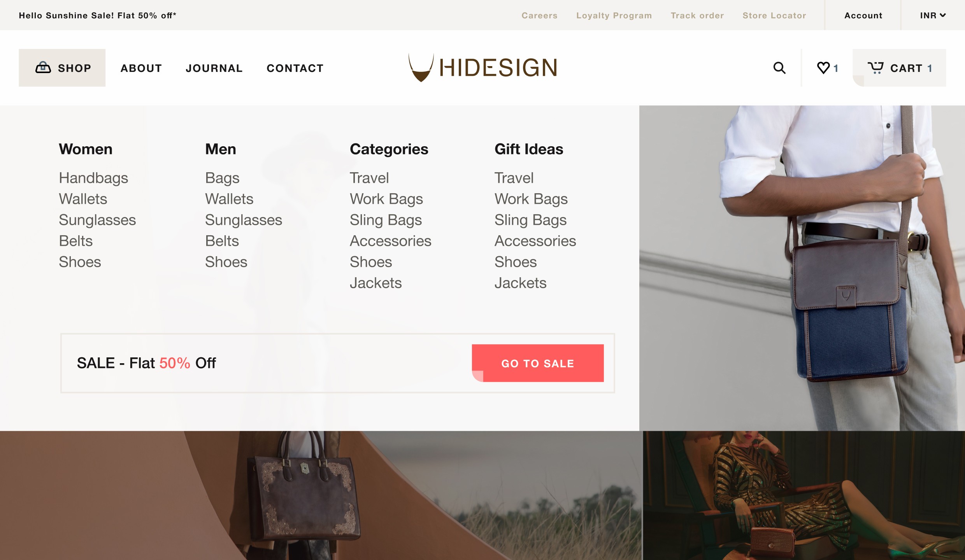Click the cart icon next to CART
The height and width of the screenshot is (560, 965).
(x=875, y=68)
